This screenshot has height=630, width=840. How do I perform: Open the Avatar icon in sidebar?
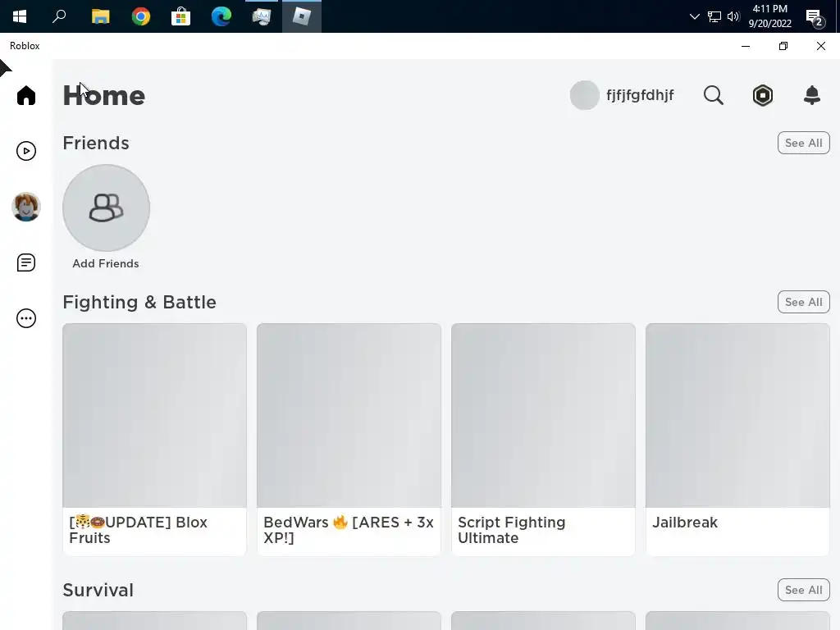coord(25,207)
